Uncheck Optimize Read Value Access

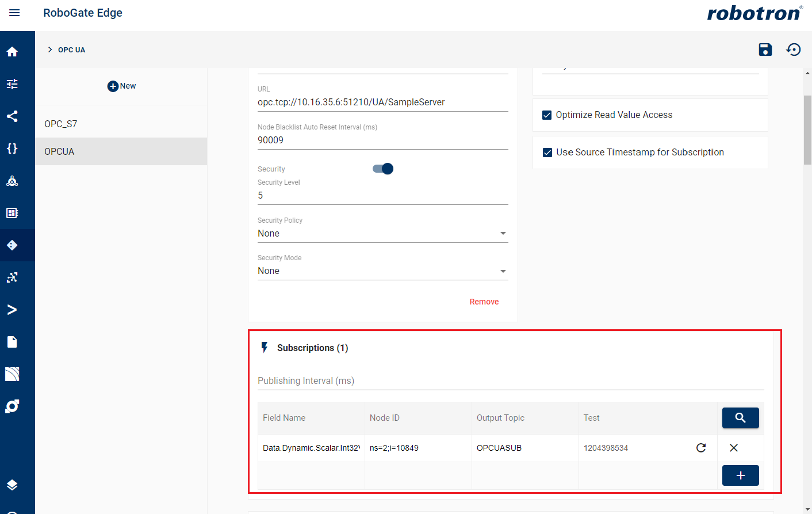coord(547,115)
